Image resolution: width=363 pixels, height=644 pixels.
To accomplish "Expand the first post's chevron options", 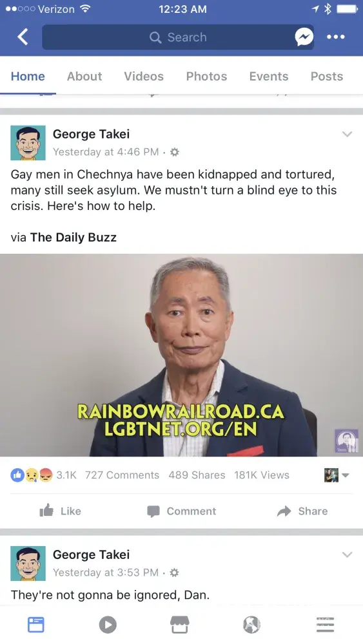I will [x=347, y=134].
